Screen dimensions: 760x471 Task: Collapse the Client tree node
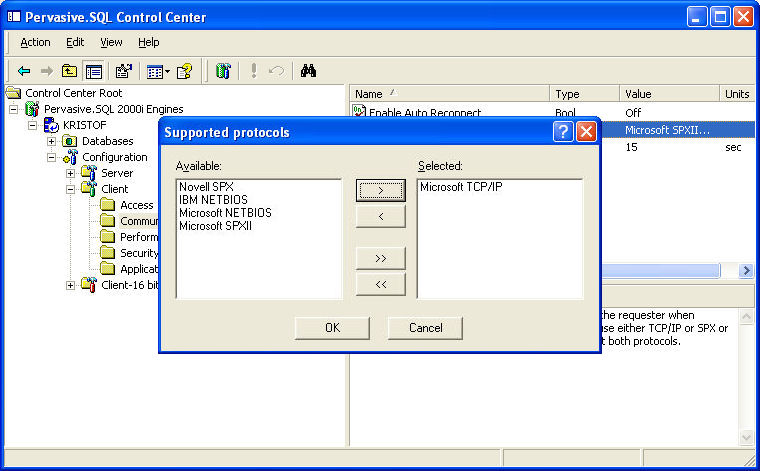pyautogui.click(x=70, y=189)
